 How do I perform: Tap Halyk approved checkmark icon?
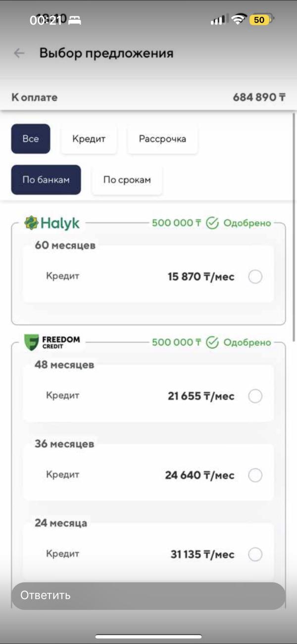click(212, 223)
